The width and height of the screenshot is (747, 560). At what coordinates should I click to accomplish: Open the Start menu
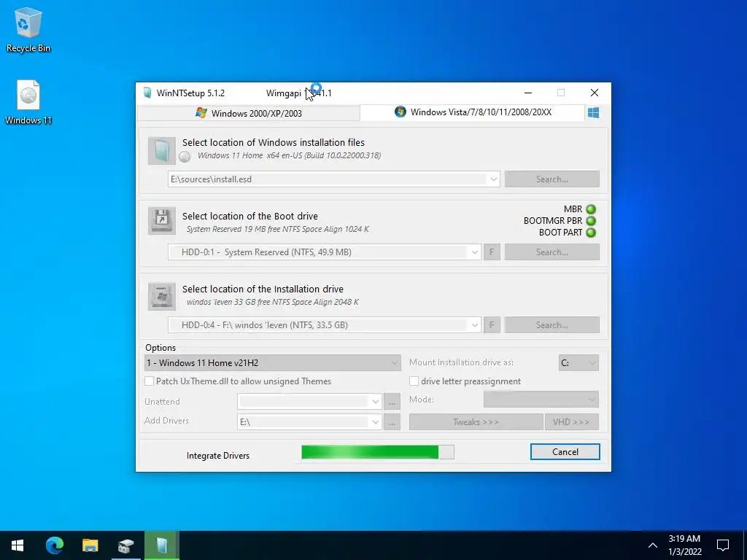point(18,545)
